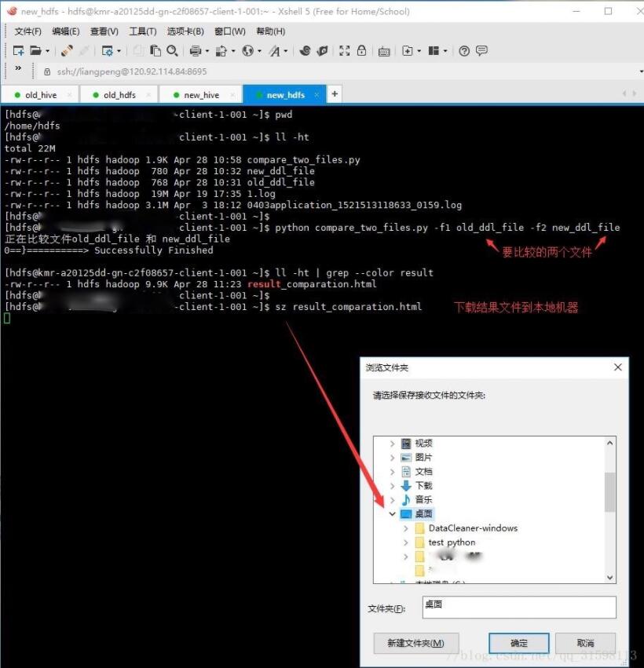Switch to the old_hive tab
The height and width of the screenshot is (668, 644).
(39, 93)
